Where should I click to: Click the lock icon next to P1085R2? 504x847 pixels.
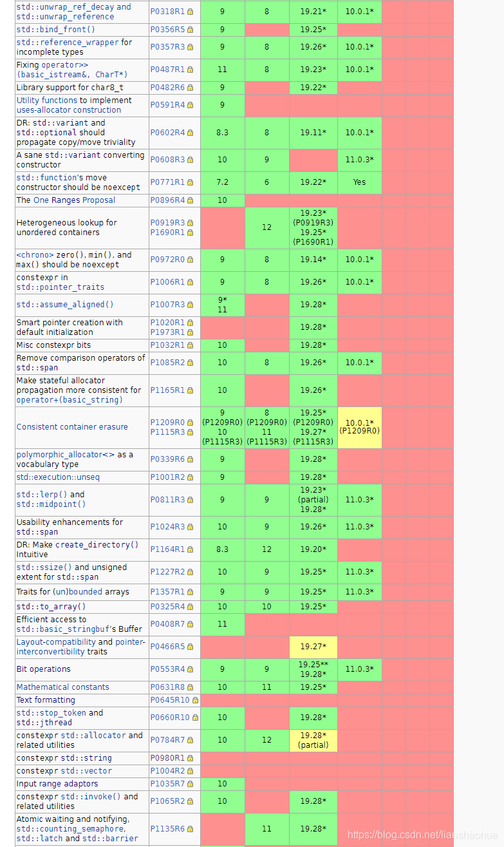pyautogui.click(x=190, y=363)
